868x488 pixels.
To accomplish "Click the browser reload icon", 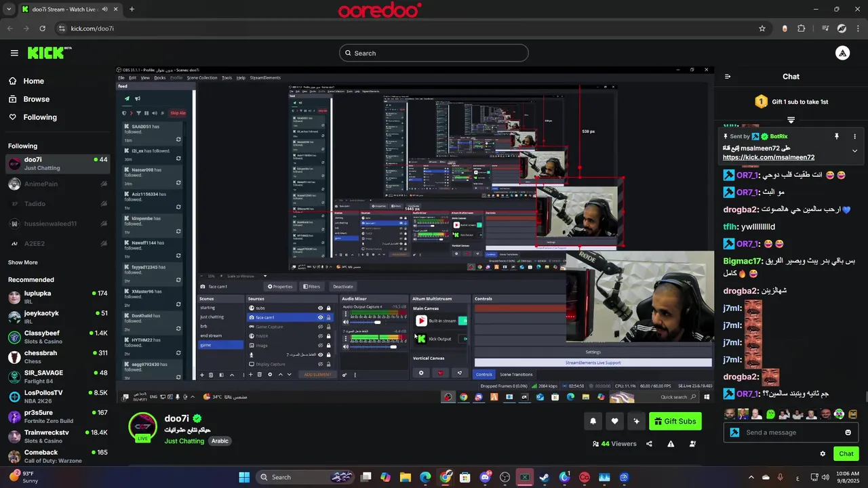I will pos(42,28).
